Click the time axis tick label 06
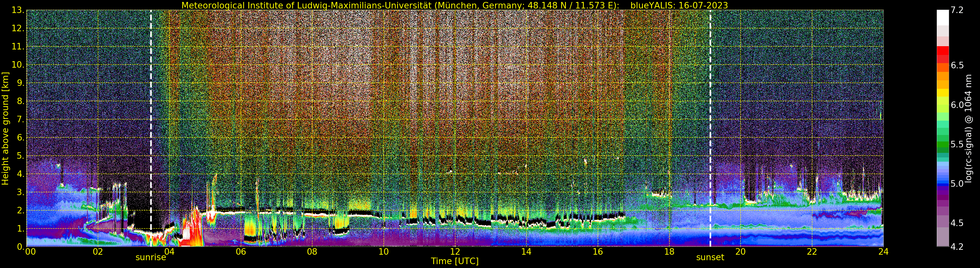980x268 pixels. (x=241, y=252)
